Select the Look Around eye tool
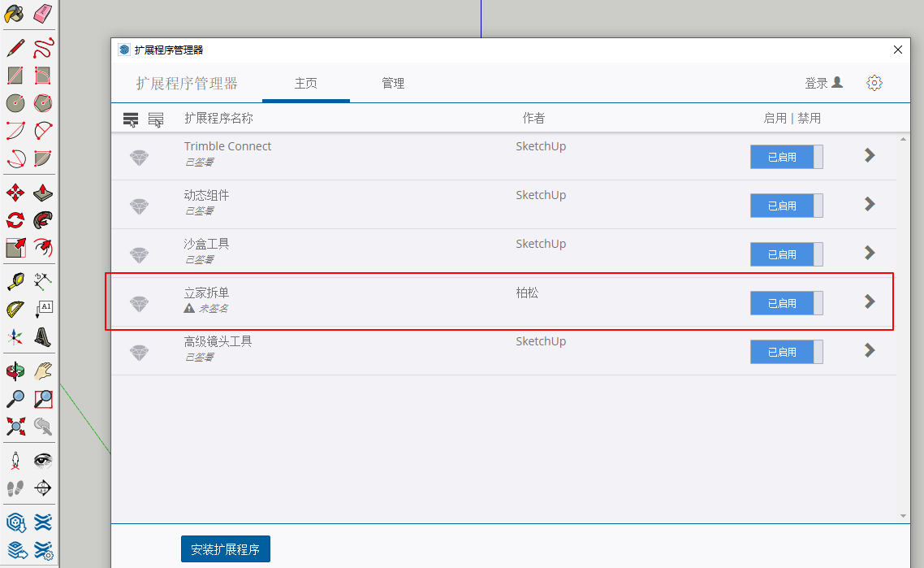Viewport: 924px width, 568px height. [43, 460]
